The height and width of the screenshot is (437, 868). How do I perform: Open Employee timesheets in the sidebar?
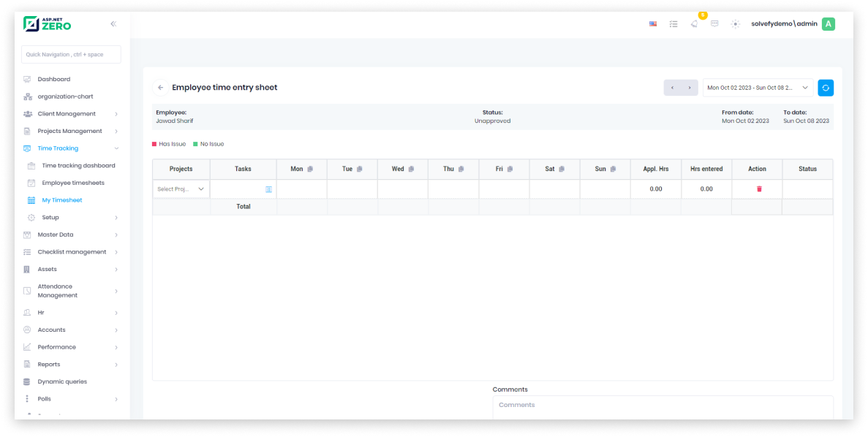pyautogui.click(x=72, y=183)
